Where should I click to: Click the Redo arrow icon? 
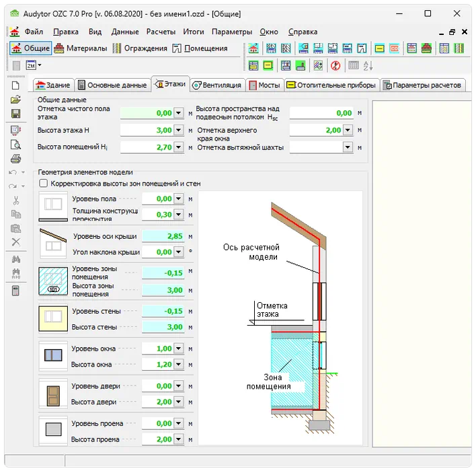tap(13, 186)
